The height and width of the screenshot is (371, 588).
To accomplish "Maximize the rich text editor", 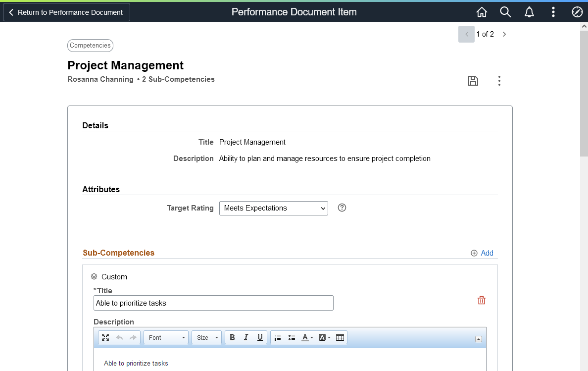I will tap(105, 337).
